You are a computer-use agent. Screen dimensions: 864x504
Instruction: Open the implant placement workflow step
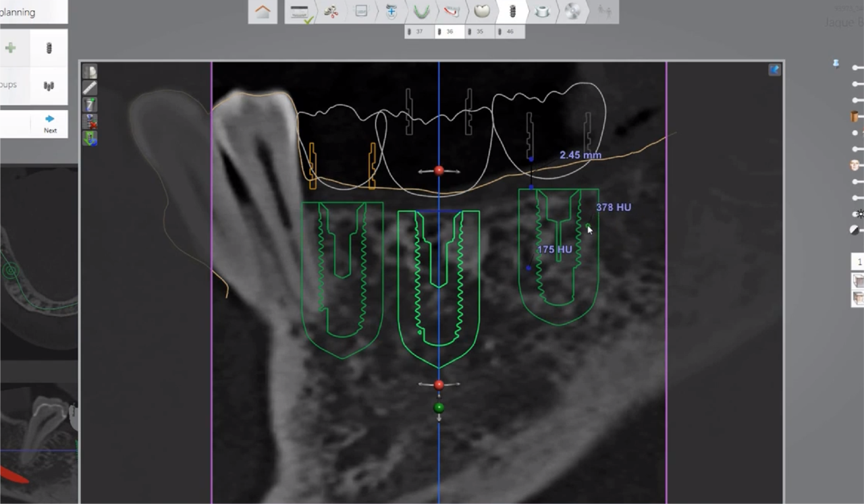click(x=512, y=11)
